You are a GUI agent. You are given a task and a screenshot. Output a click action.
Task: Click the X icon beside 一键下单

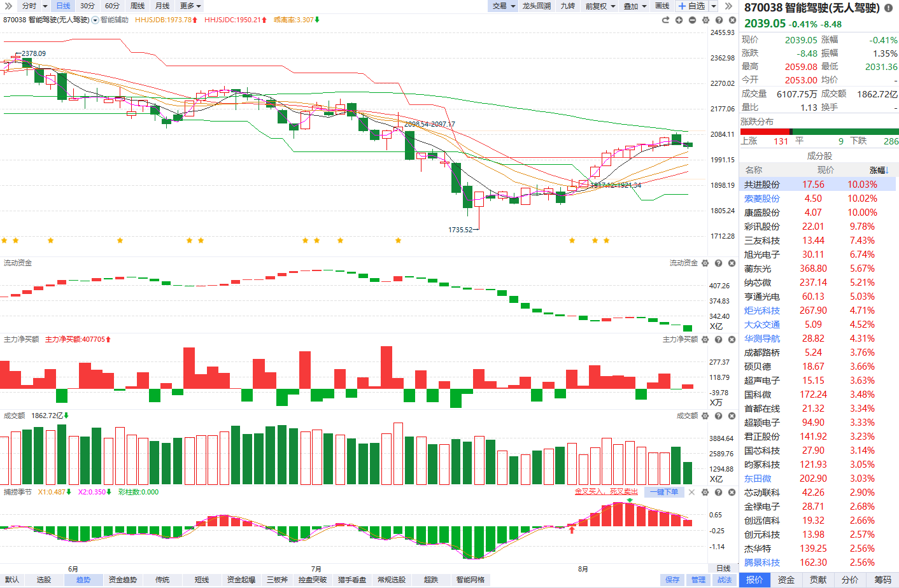692,492
